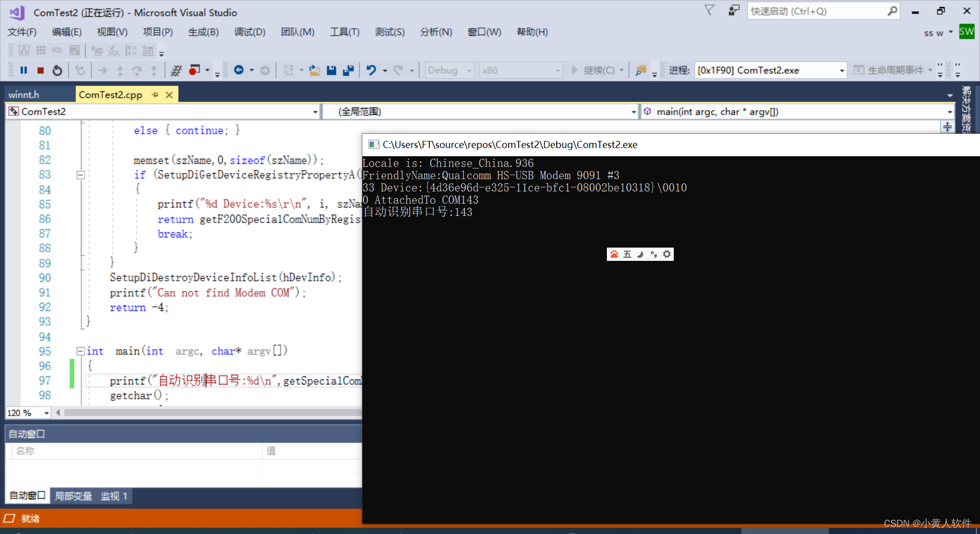Open the notifications filter funnel icon
The image size is (980, 534).
click(709, 10)
